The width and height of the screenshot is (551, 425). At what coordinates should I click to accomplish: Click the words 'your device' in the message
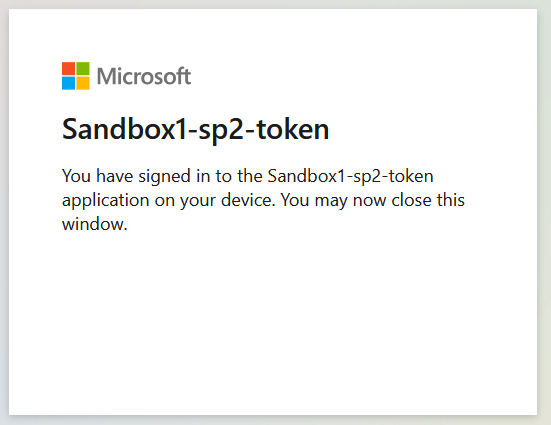tap(228, 201)
